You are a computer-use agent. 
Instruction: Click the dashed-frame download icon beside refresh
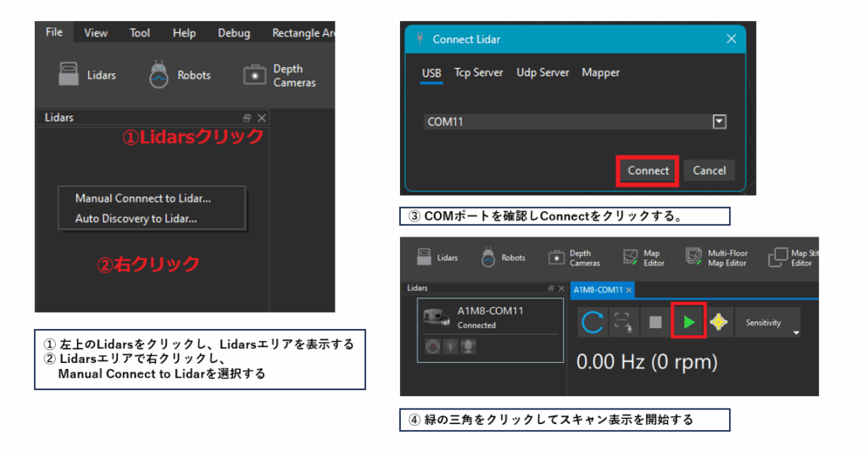623,322
